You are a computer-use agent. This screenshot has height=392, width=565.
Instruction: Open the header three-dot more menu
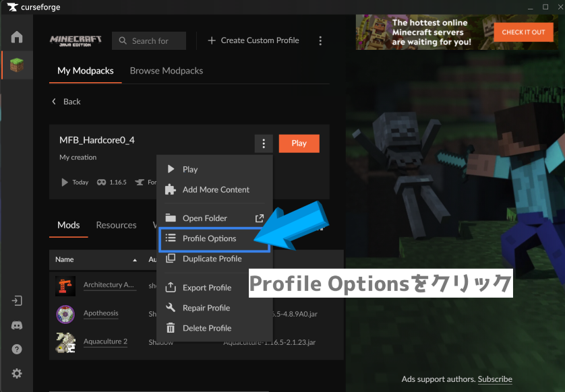[320, 40]
